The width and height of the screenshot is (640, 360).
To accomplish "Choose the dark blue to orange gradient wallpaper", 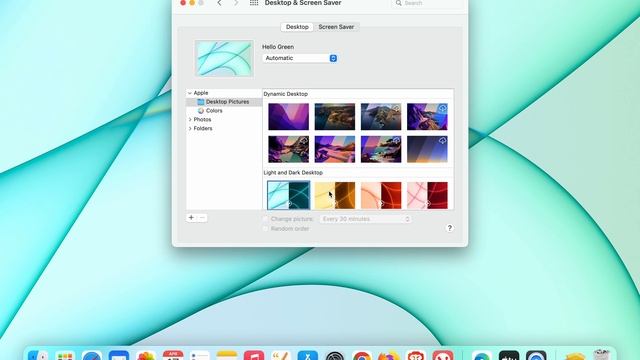I will [x=427, y=149].
